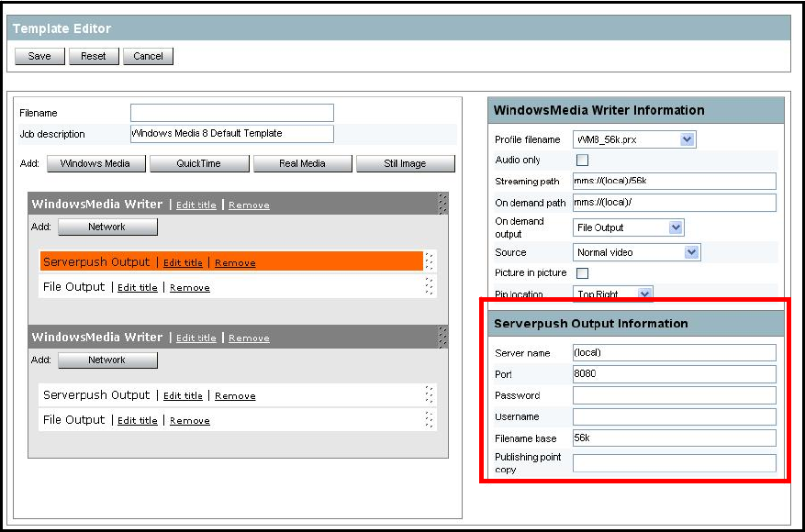Click the Server name input field
Screen dimensions: 805x532
click(x=674, y=353)
